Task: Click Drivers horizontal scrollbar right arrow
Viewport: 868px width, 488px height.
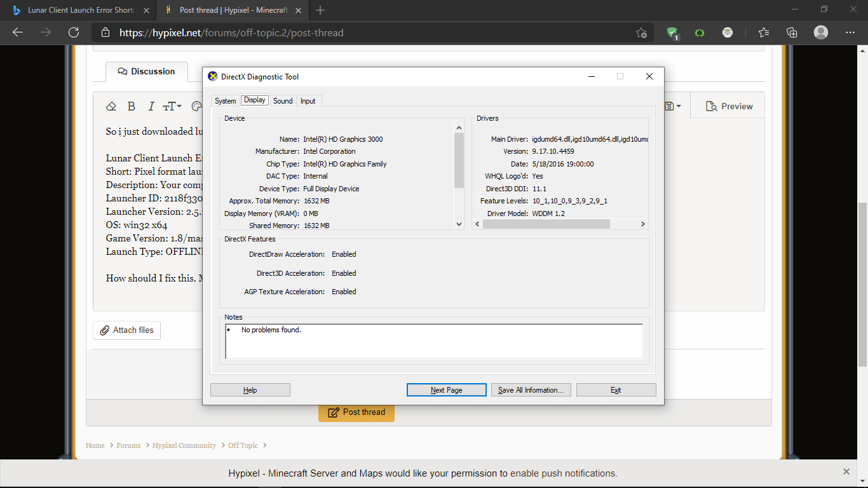Action: coord(642,224)
